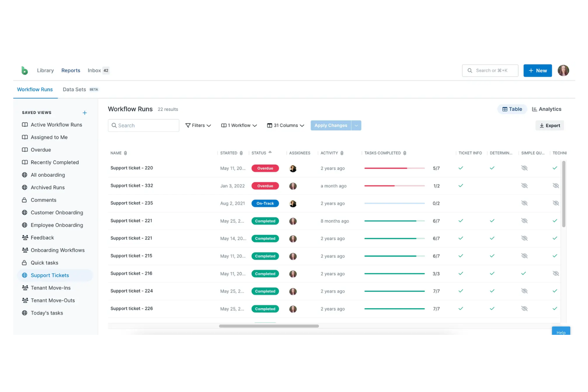588x392 pixels.
Task: Click the workflow runs Search input field
Action: [x=143, y=126]
